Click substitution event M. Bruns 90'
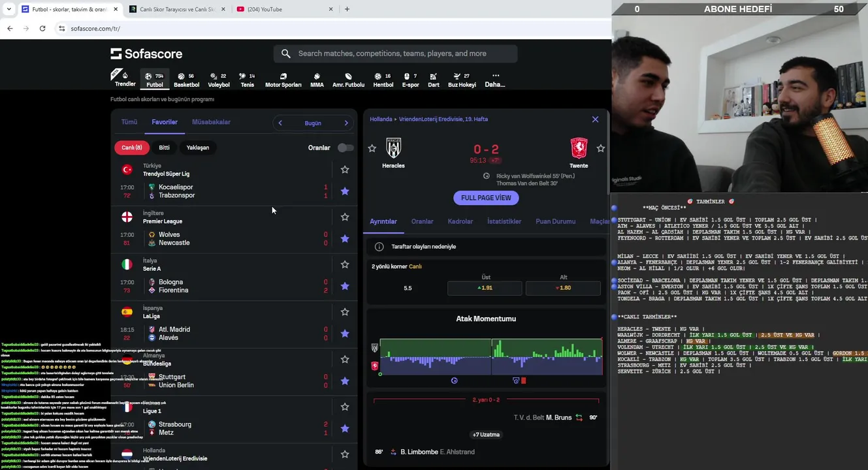Image resolution: width=868 pixels, height=470 pixels. [486, 418]
